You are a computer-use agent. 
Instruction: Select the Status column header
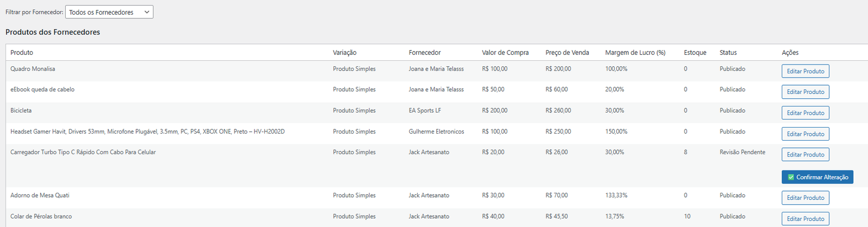(728, 53)
